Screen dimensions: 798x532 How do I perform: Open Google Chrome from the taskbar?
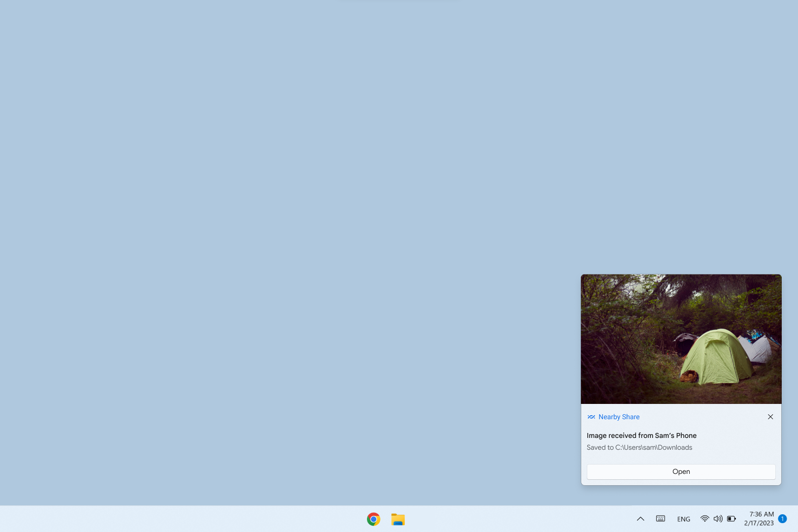[373, 519]
